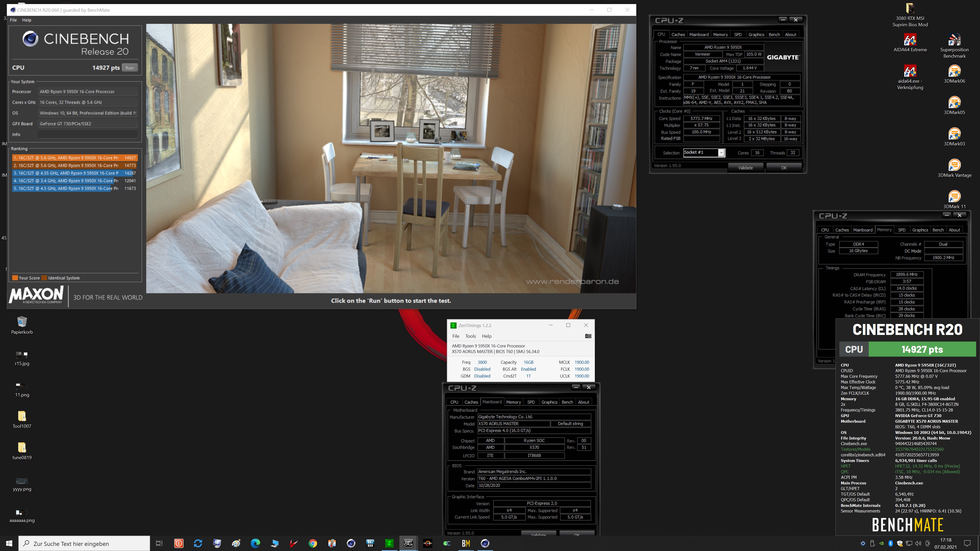Click network tray icon
Screen dimensions: 980x551
click(x=909, y=543)
